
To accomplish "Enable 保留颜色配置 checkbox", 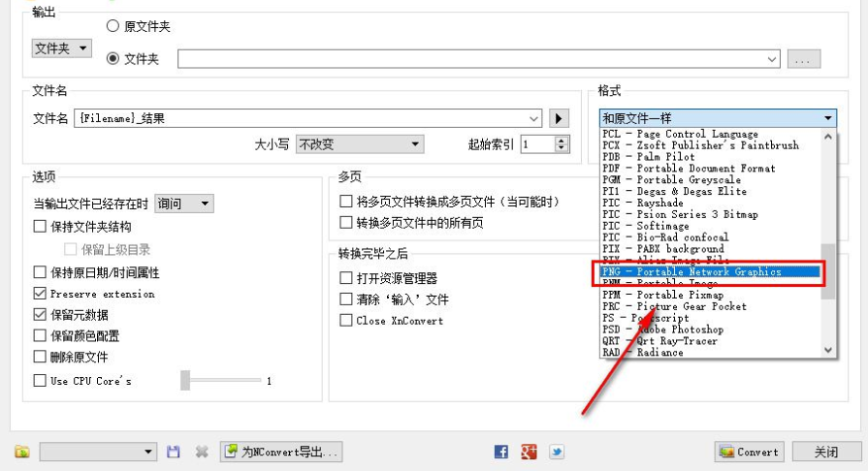I will click(x=40, y=335).
